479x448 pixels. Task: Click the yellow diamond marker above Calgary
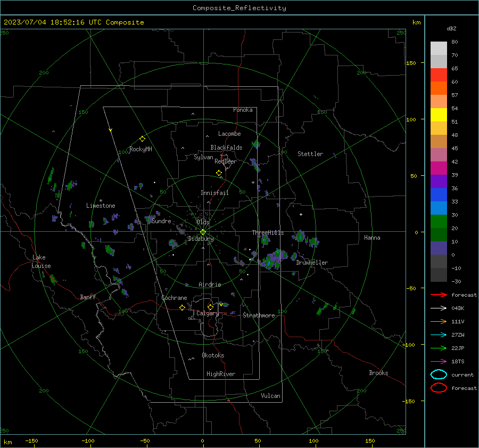click(x=210, y=307)
